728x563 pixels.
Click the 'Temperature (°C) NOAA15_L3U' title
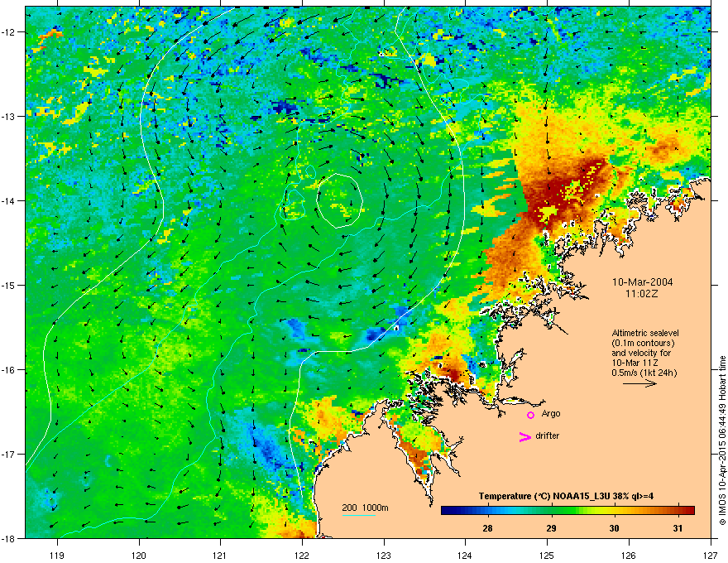[566, 496]
